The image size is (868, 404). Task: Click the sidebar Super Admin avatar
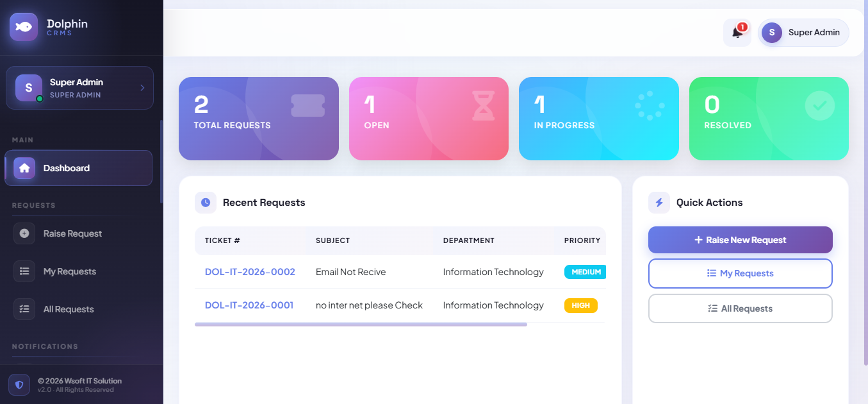coord(29,88)
